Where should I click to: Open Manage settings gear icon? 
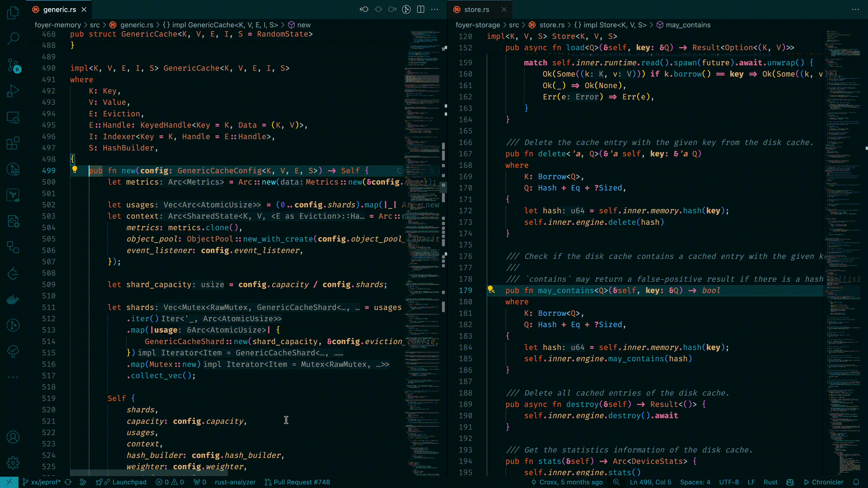13,463
